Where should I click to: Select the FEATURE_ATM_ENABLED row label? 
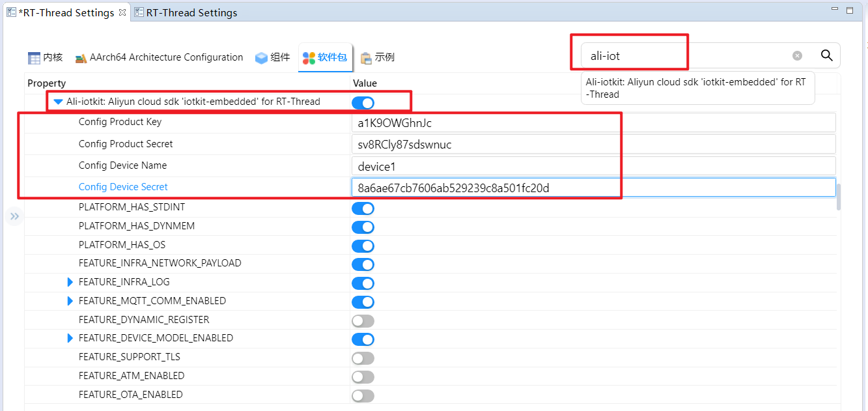132,376
